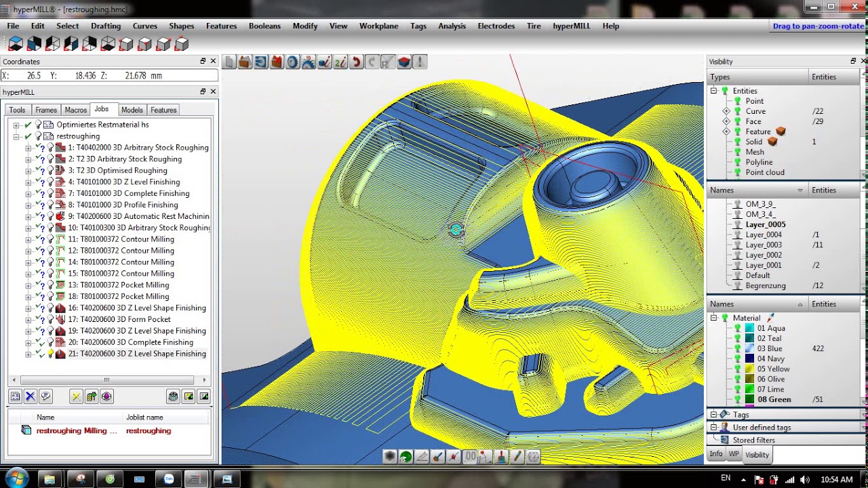Switch to the WP tab

pos(734,454)
